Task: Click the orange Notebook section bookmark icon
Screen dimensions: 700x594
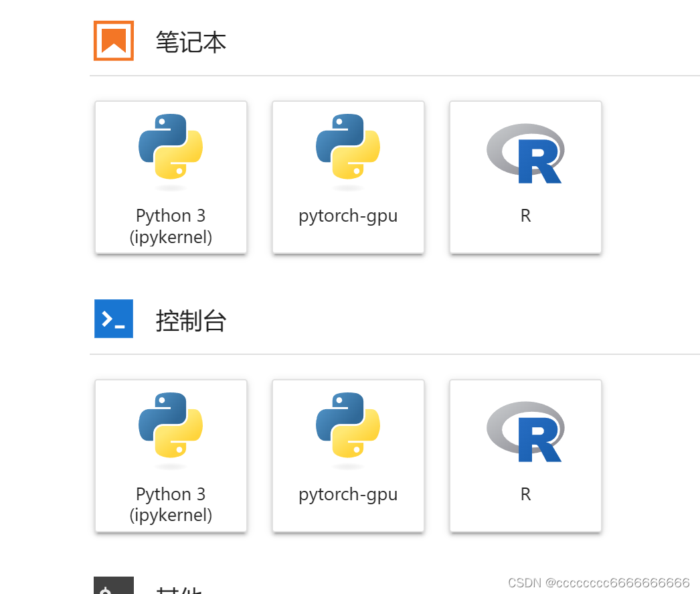Action: point(113,40)
